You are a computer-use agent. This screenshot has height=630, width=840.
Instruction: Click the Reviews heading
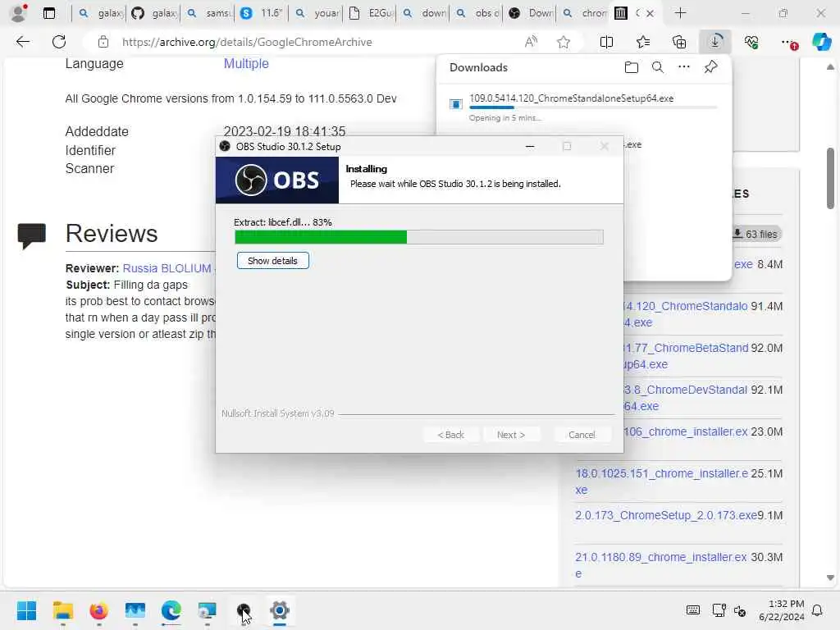112,234
